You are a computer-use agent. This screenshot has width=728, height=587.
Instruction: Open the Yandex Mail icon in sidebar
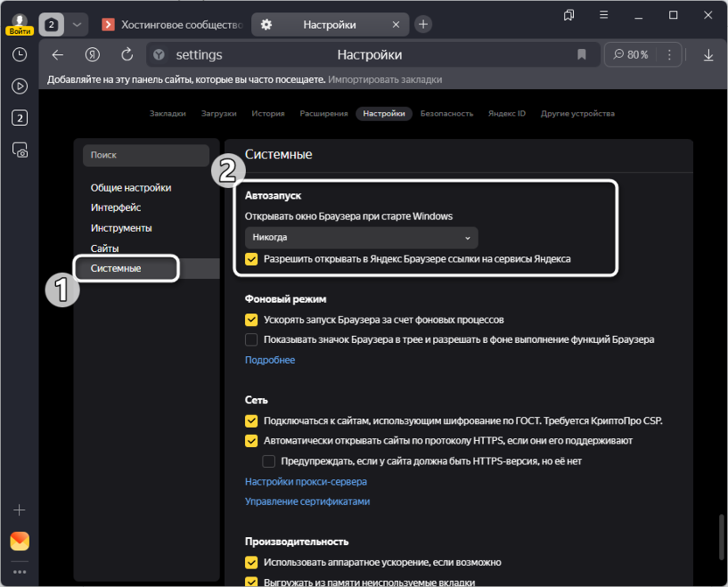click(19, 542)
